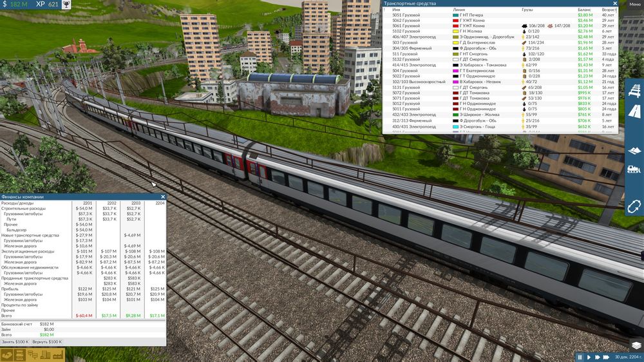Select vehicle 503 Грузовой

(x=404, y=43)
